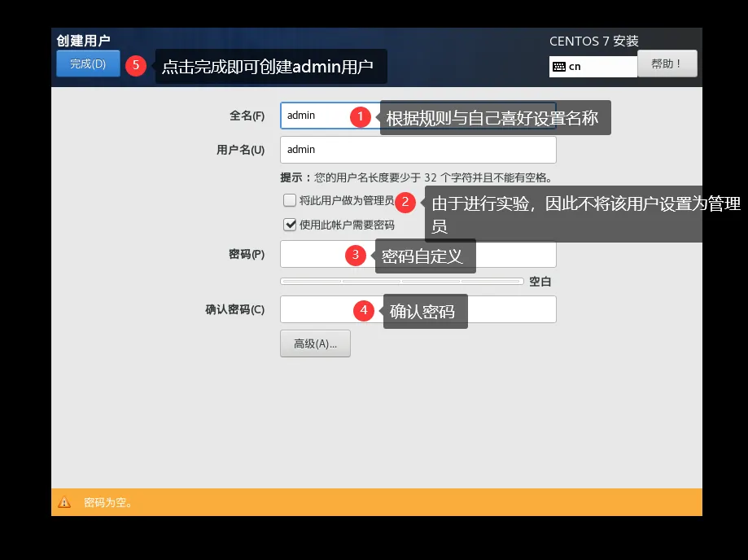748x560 pixels.
Task: Click the 密码为空。 warning message
Action: click(108, 503)
